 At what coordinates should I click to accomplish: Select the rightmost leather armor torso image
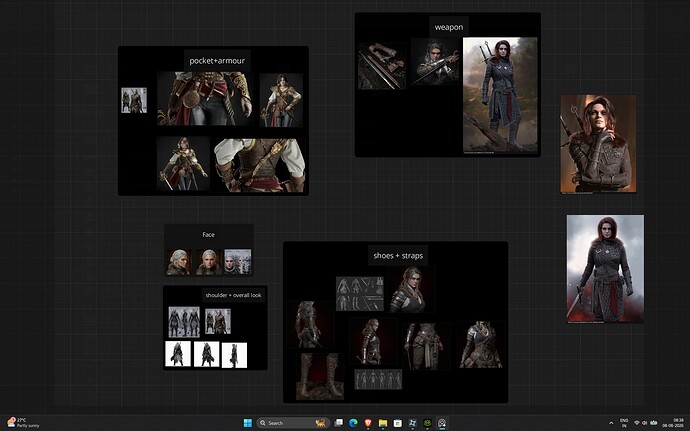tap(481, 345)
